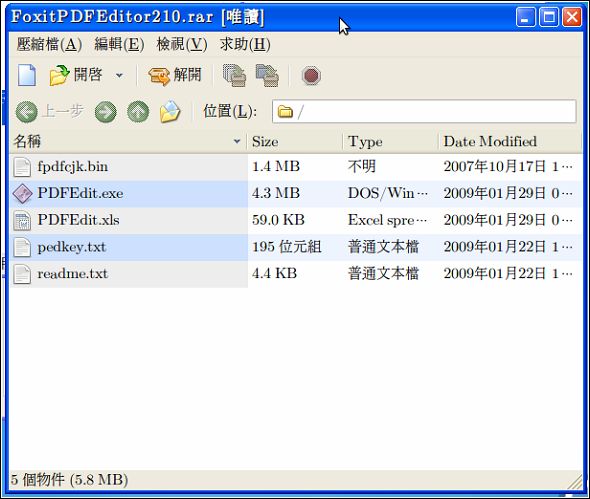Expand the 開啓 recent files dropdown arrow

tap(119, 75)
